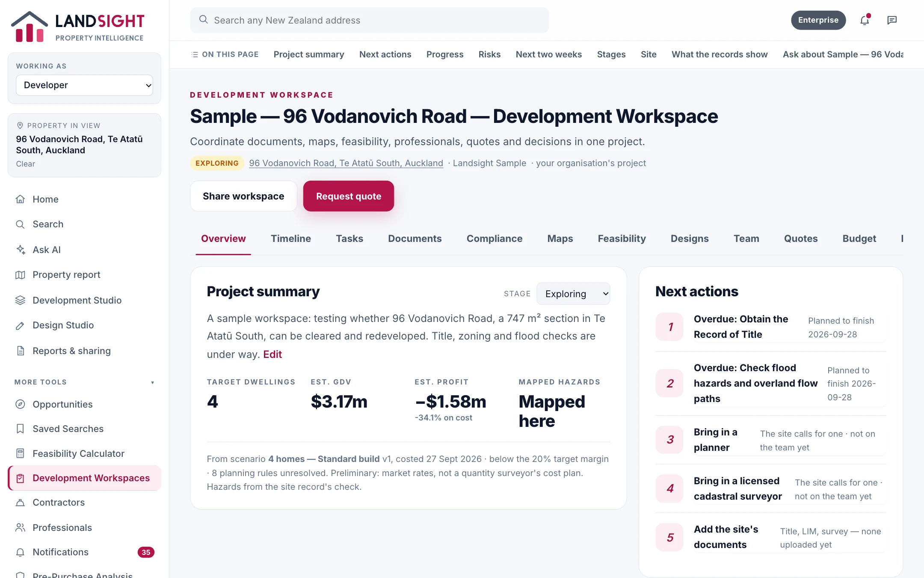Click the Landsight house logo

29,27
